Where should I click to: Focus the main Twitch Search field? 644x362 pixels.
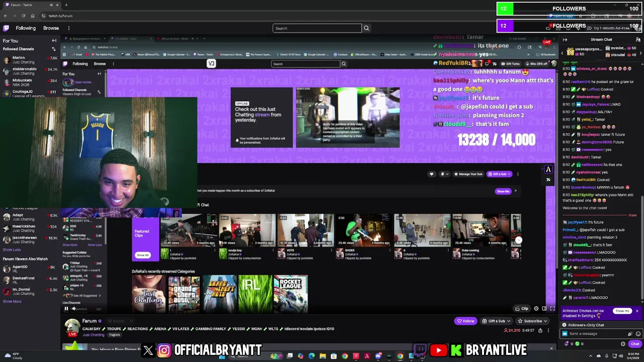(x=317, y=28)
